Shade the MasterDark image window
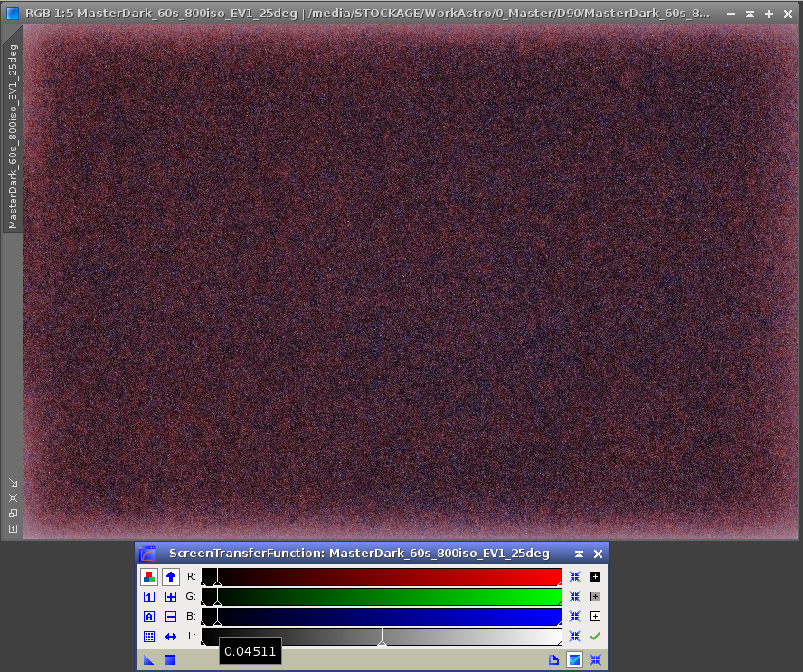The image size is (803, 672). (x=750, y=14)
